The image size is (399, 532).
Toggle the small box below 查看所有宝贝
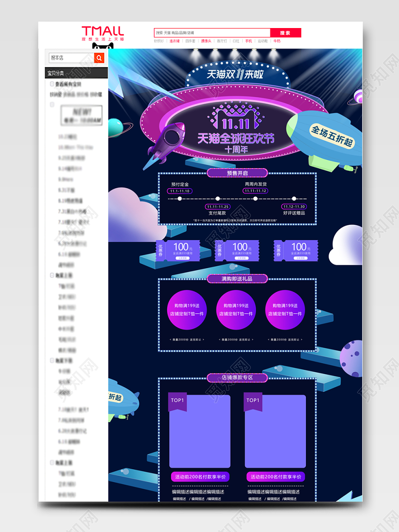coord(52,105)
